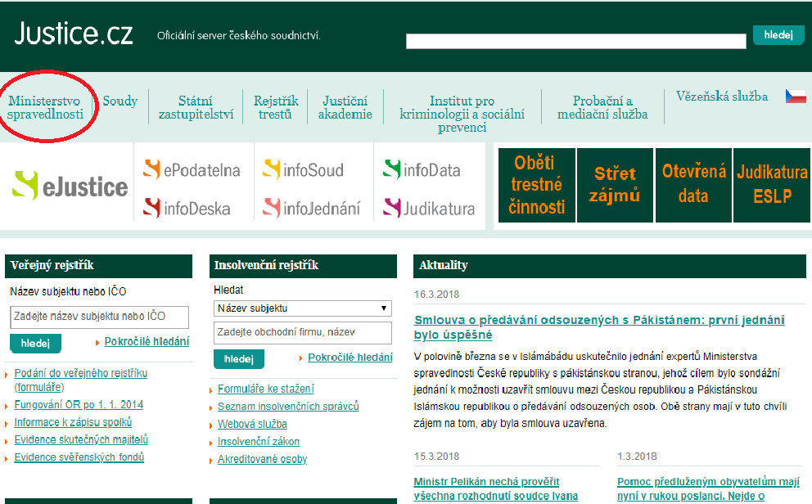
Task: Open Podání do veřejného rejstříku link
Action: 81,380
